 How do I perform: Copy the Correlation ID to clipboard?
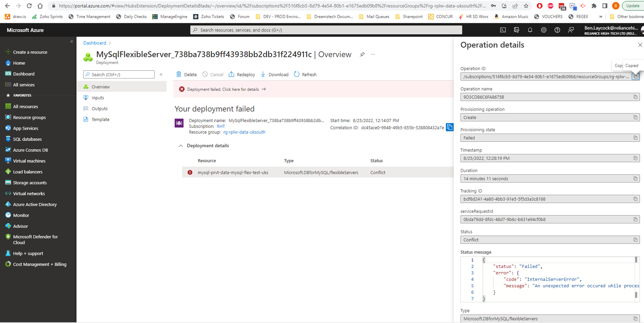coord(450,127)
